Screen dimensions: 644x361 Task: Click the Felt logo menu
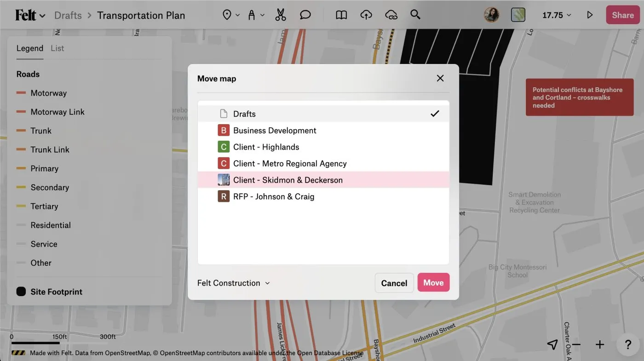pos(30,15)
